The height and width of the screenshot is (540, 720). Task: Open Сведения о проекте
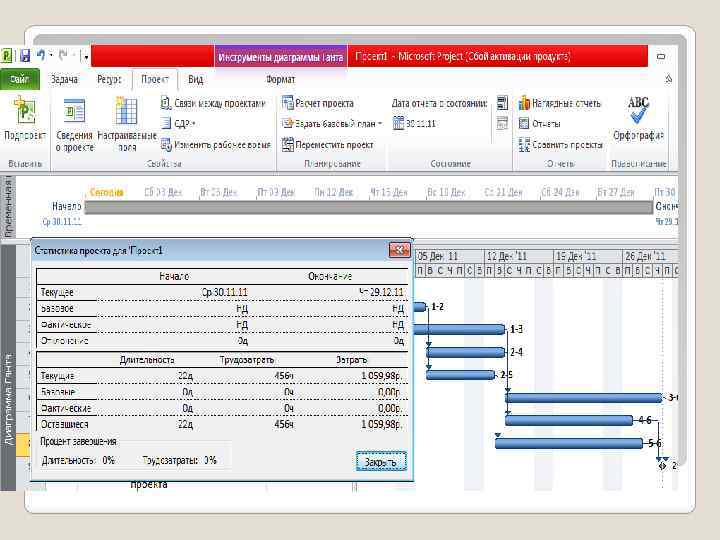[74, 125]
